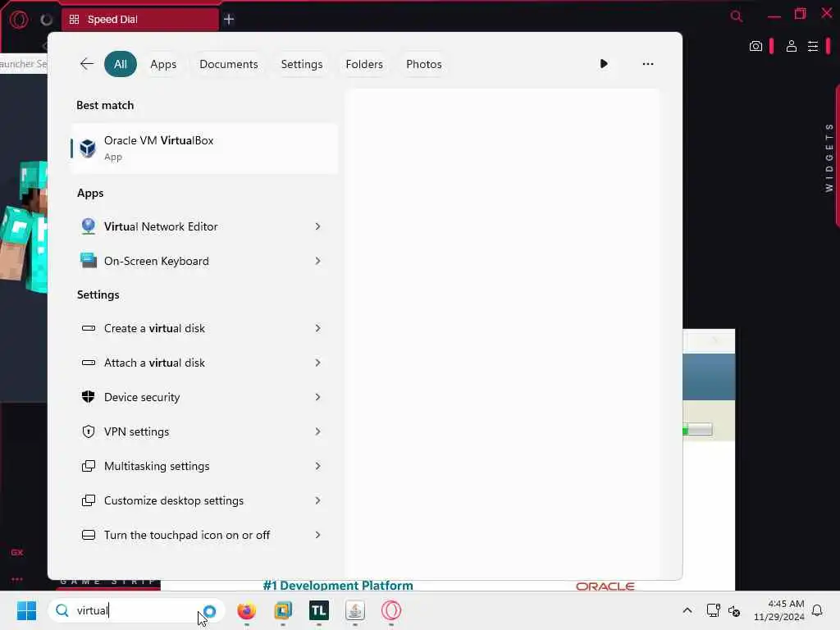Open Virtual Network Editor result
This screenshot has width=840, height=630.
pos(204,226)
